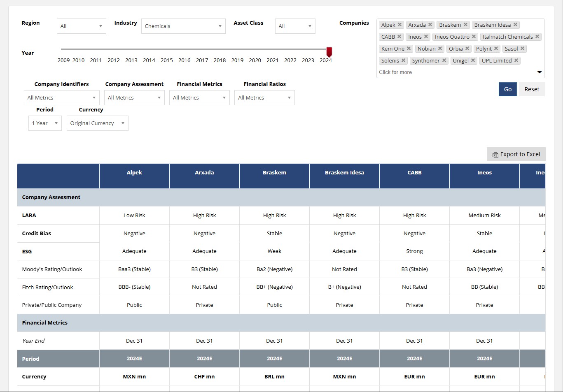
Task: Click the Company Assessment section row
Action: click(x=281, y=197)
